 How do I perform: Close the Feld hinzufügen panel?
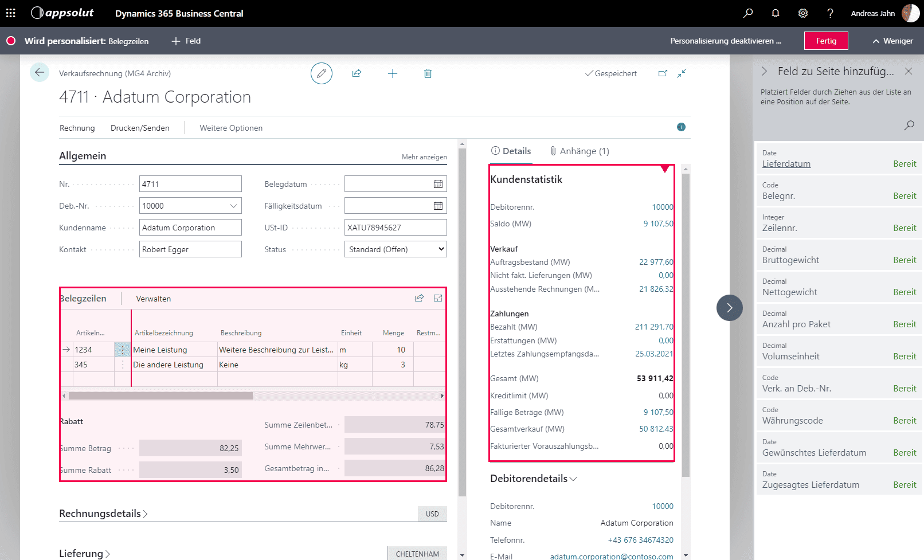click(x=909, y=71)
